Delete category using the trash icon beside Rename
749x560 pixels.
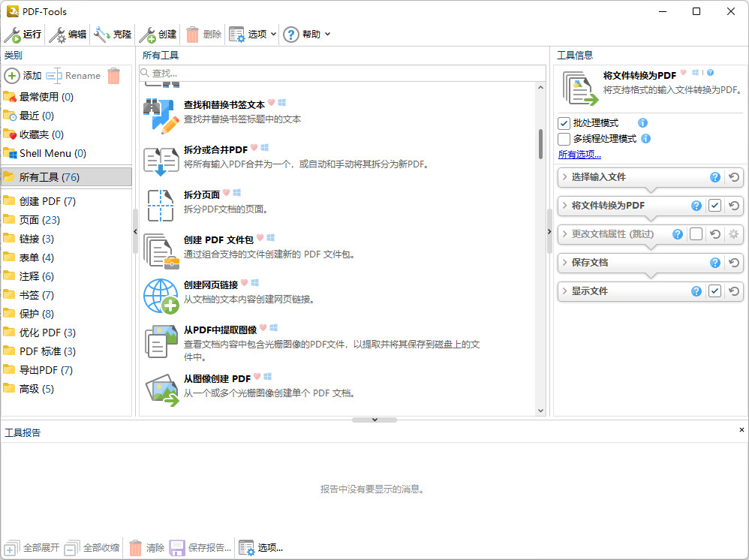tap(113, 76)
